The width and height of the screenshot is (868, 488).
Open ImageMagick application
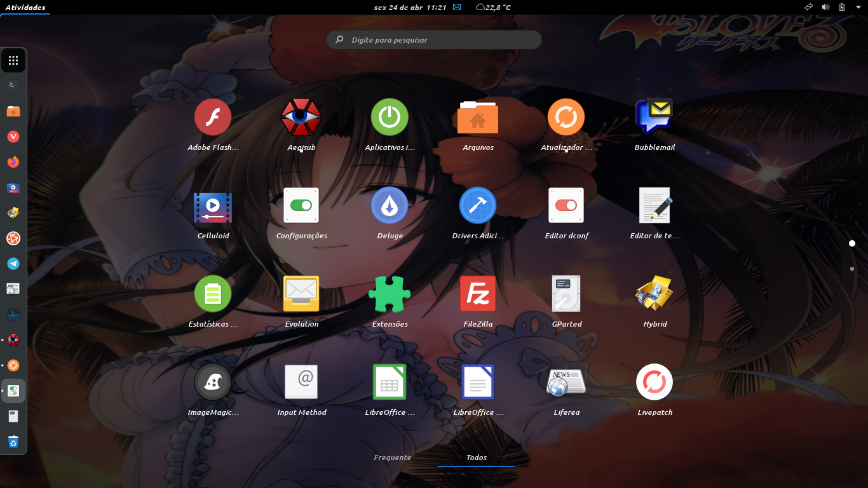(x=213, y=382)
